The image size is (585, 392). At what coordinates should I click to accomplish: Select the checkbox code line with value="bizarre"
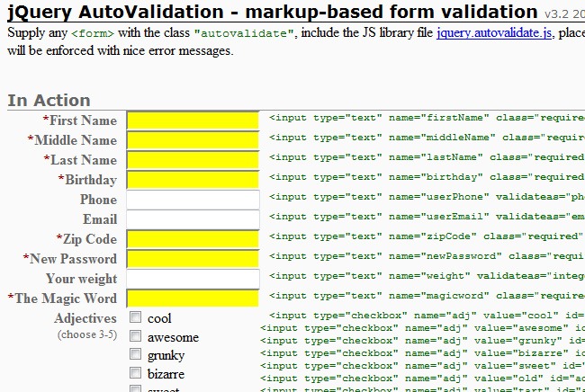pos(422,353)
